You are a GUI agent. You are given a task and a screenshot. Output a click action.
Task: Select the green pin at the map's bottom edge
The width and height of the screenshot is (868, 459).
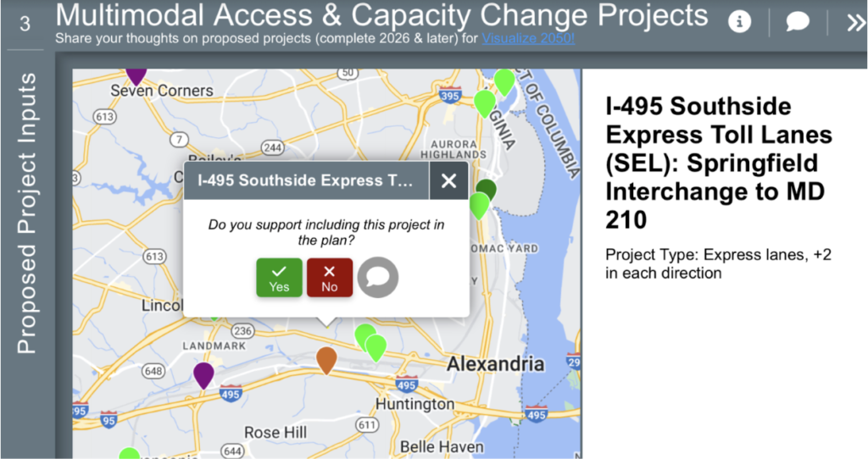coord(129,453)
